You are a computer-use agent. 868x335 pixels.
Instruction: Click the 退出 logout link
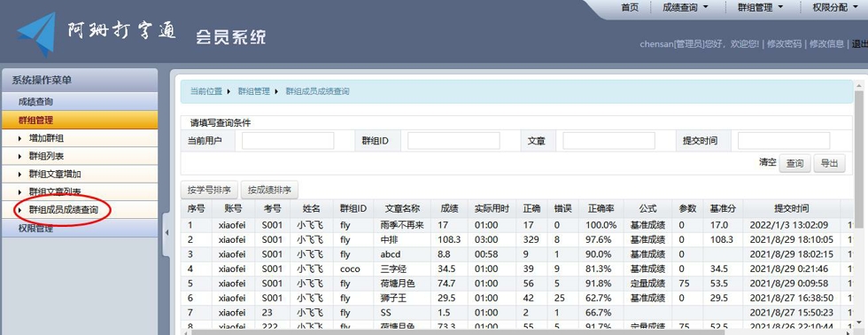pyautogui.click(x=859, y=43)
